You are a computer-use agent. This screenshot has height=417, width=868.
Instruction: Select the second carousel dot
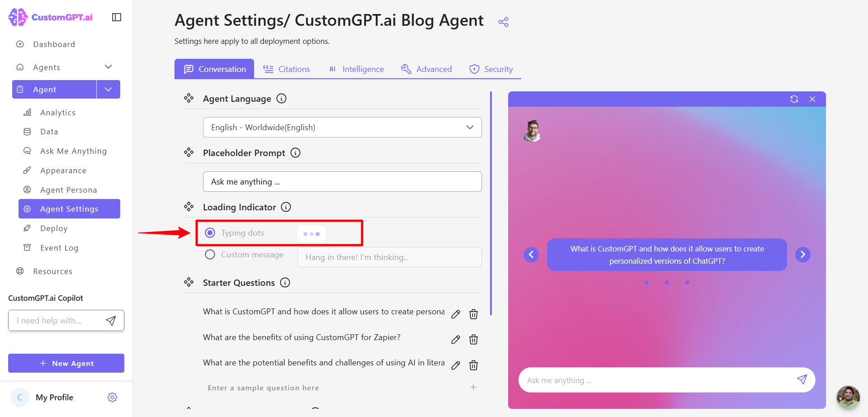pyautogui.click(x=667, y=283)
